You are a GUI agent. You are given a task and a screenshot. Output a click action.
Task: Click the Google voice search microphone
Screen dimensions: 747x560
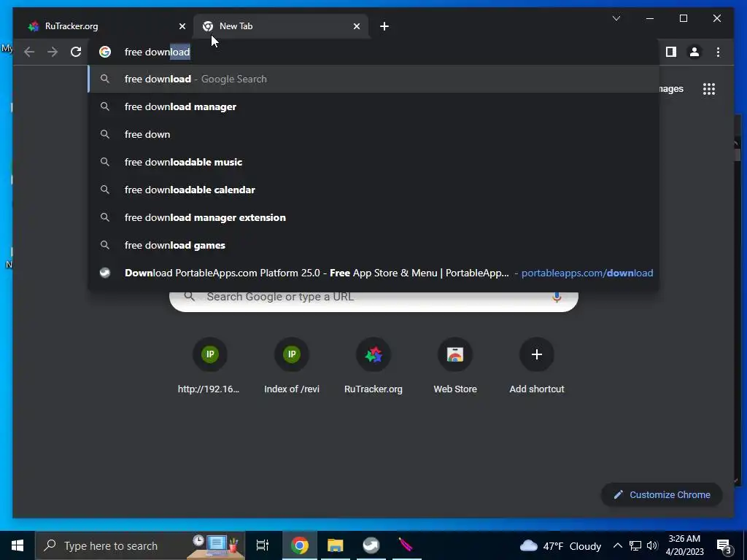(556, 297)
